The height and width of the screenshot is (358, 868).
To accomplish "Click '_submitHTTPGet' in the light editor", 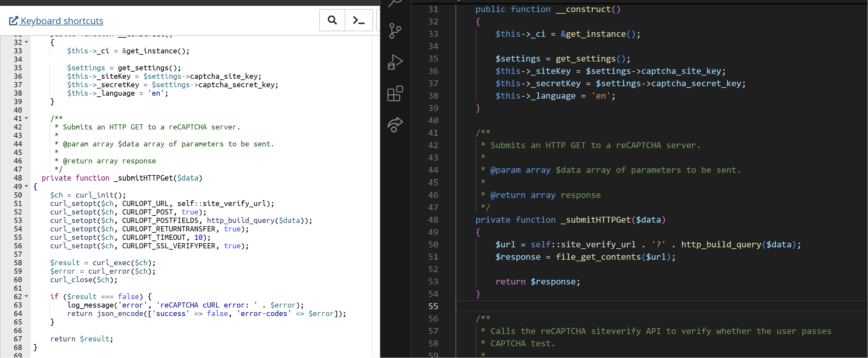I will 144,178.
